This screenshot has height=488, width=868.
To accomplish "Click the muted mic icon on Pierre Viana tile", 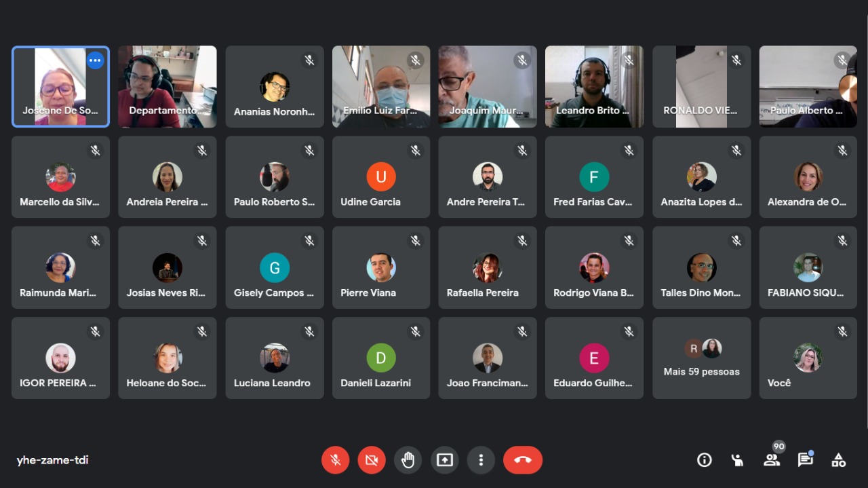I will (416, 241).
